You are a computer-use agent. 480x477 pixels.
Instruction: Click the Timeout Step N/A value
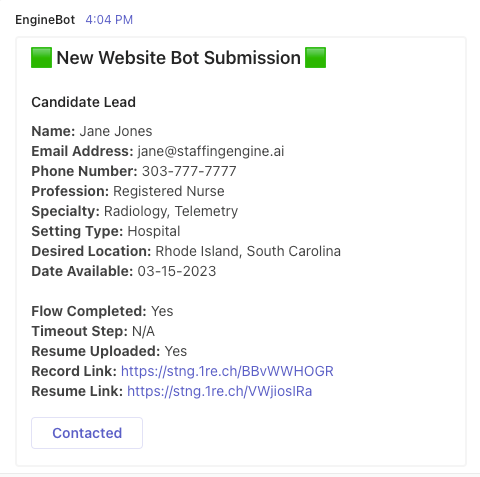143,331
